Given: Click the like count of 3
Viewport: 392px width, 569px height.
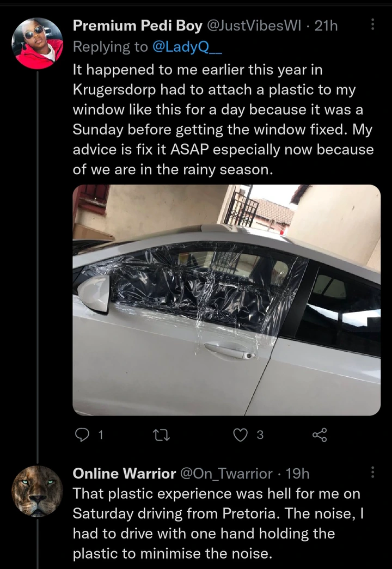Looking at the screenshot, I should (x=260, y=435).
